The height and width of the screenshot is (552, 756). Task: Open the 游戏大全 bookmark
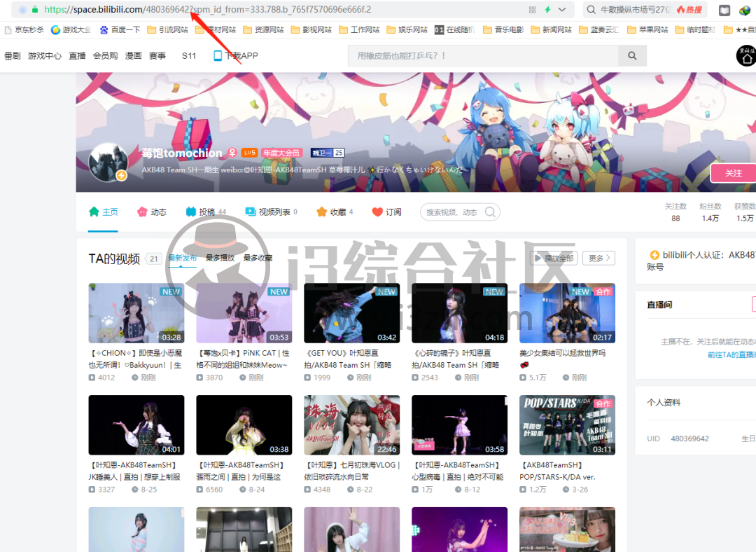tap(71, 30)
